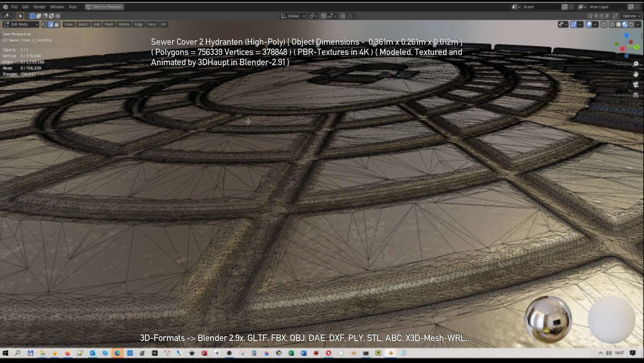Screen dimensions: 644x363
Task: Open the Face menu
Action: pyautogui.click(x=152, y=24)
